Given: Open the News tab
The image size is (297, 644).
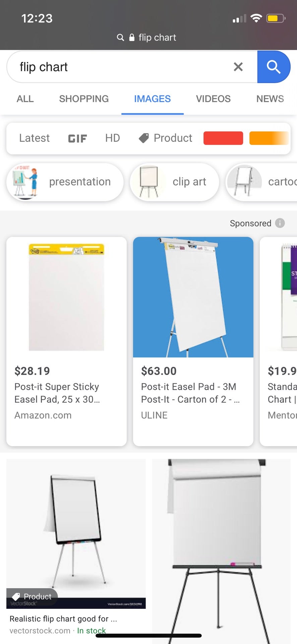Looking at the screenshot, I should 270,99.
